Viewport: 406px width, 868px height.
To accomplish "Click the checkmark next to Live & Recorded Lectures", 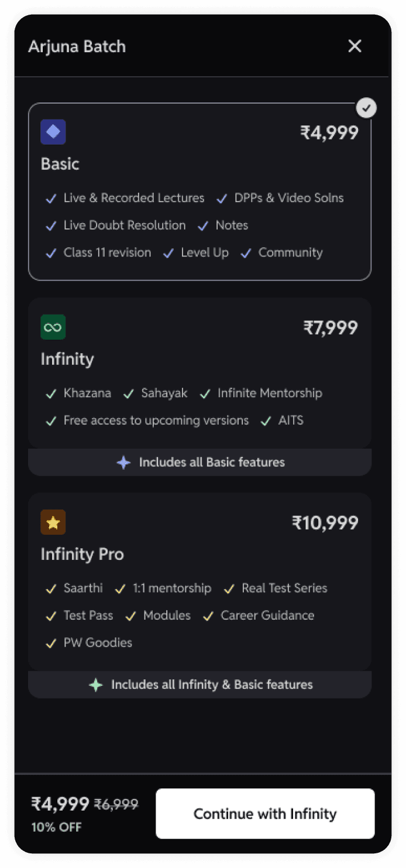I will tap(51, 199).
